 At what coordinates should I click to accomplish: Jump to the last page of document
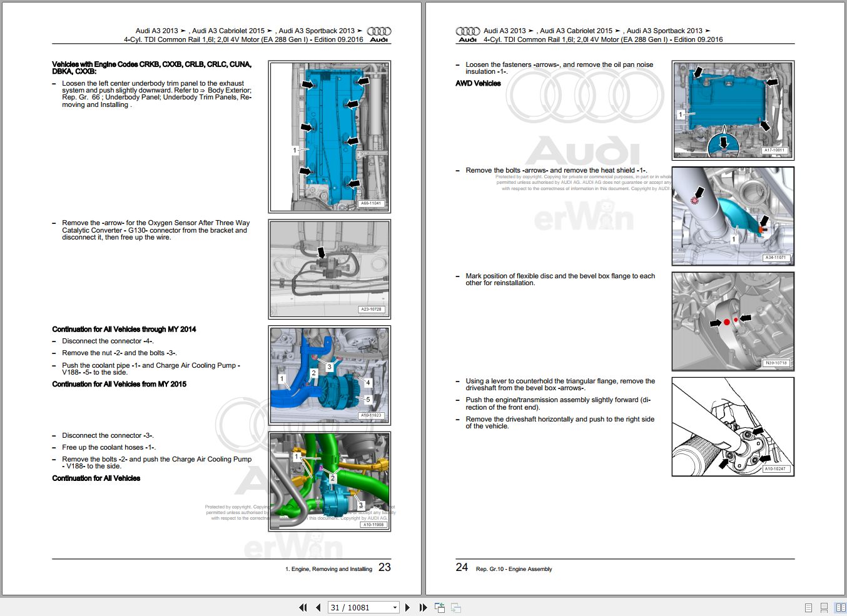tap(423, 607)
